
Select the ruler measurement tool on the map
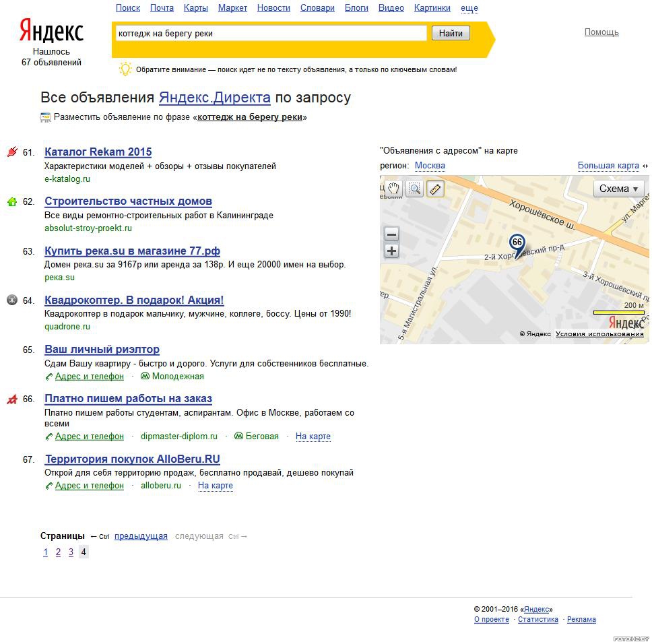[435, 189]
